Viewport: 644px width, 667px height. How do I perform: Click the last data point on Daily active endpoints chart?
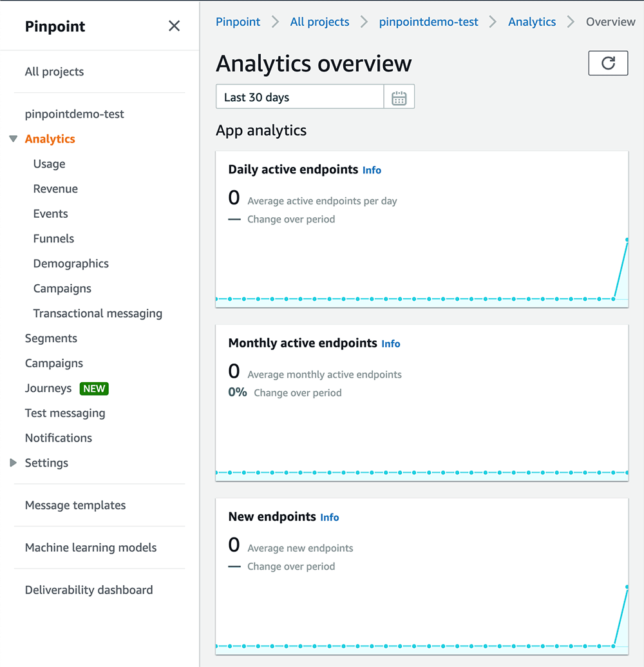tap(627, 240)
